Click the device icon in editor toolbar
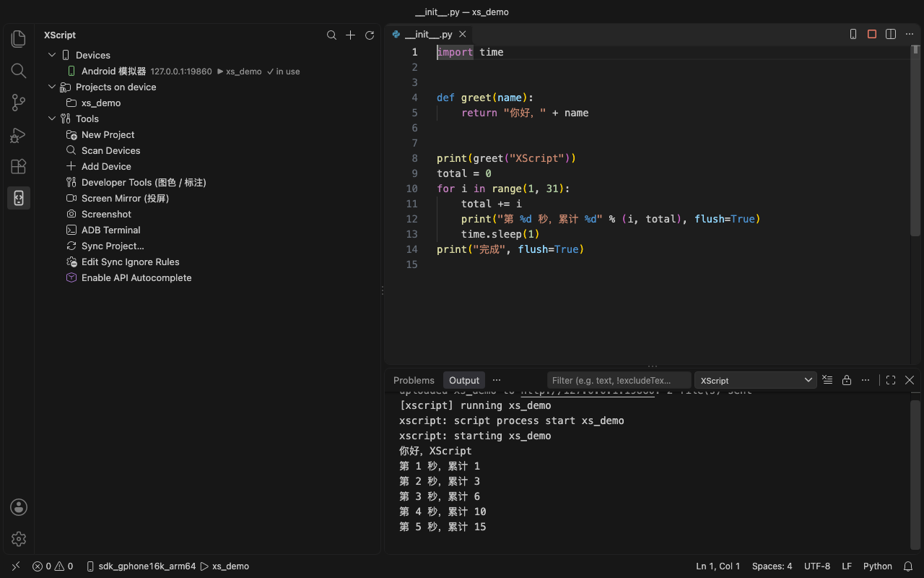This screenshot has height=578, width=924. [853, 34]
